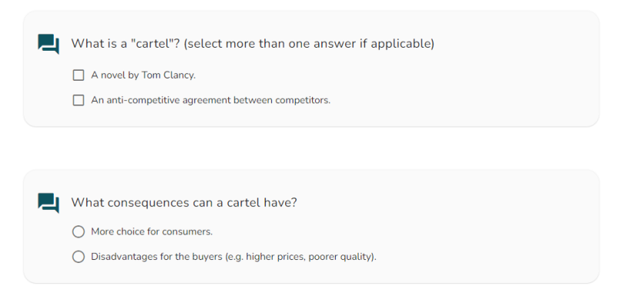Select the 'More choice for consumers' radio button
Image resolution: width=644 pixels, height=303 pixels.
point(78,232)
